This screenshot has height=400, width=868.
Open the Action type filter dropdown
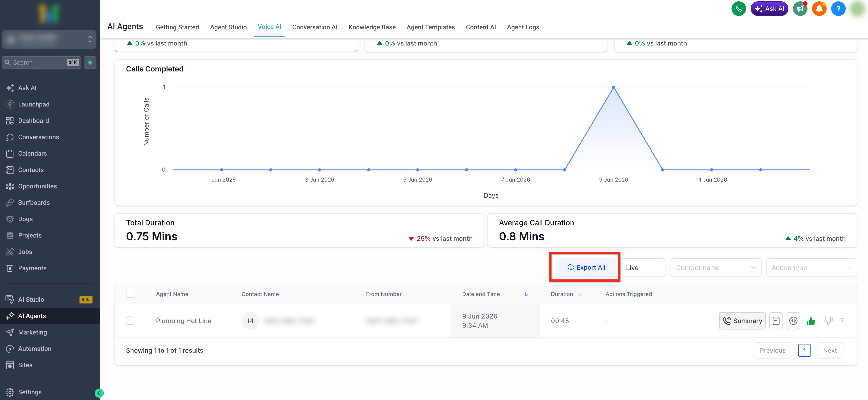point(811,268)
